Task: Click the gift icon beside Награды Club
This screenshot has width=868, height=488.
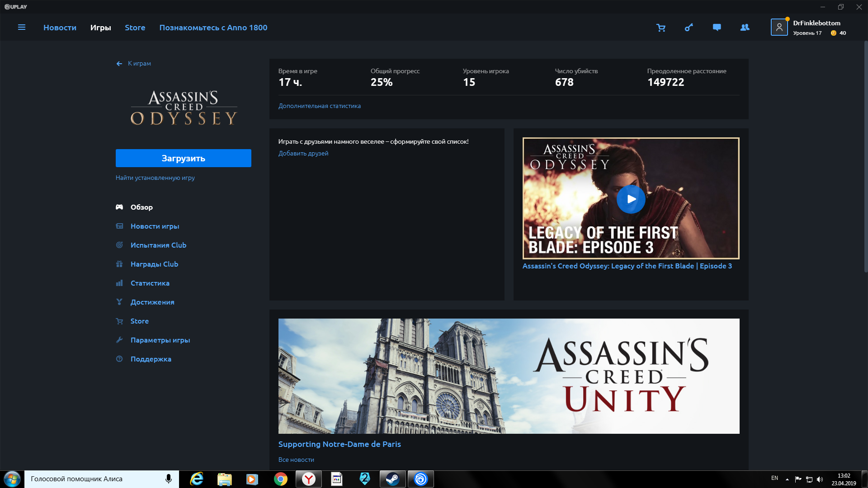Action: [x=119, y=264]
